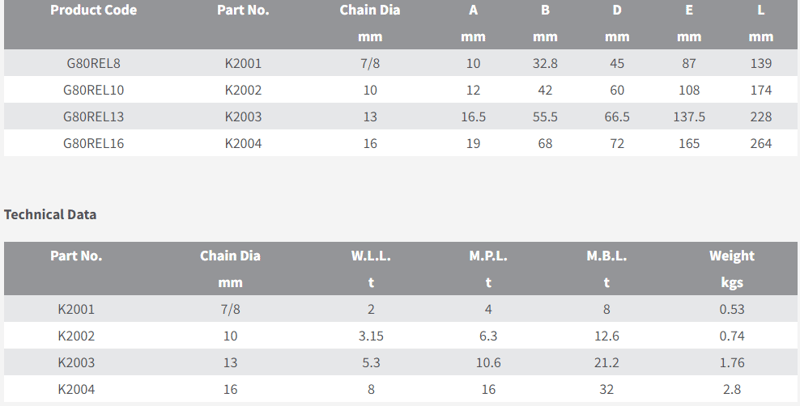Click the M.P.L. column header
This screenshot has width=800, height=406.
tap(488, 256)
